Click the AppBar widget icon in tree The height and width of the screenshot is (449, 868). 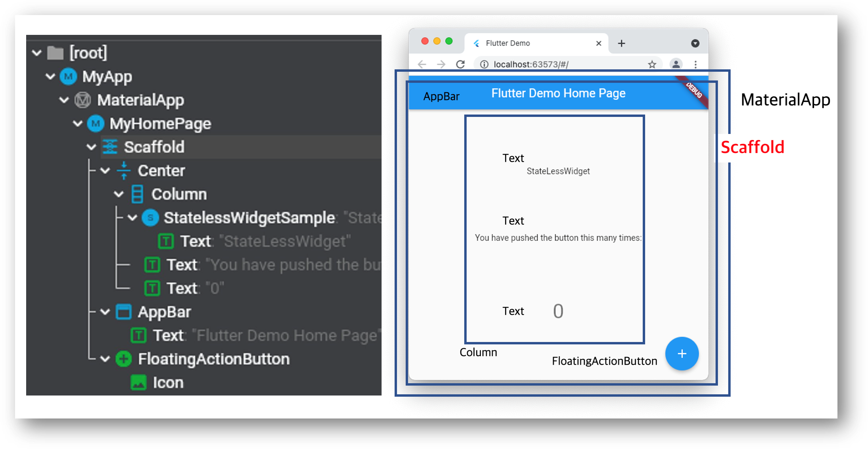(124, 312)
